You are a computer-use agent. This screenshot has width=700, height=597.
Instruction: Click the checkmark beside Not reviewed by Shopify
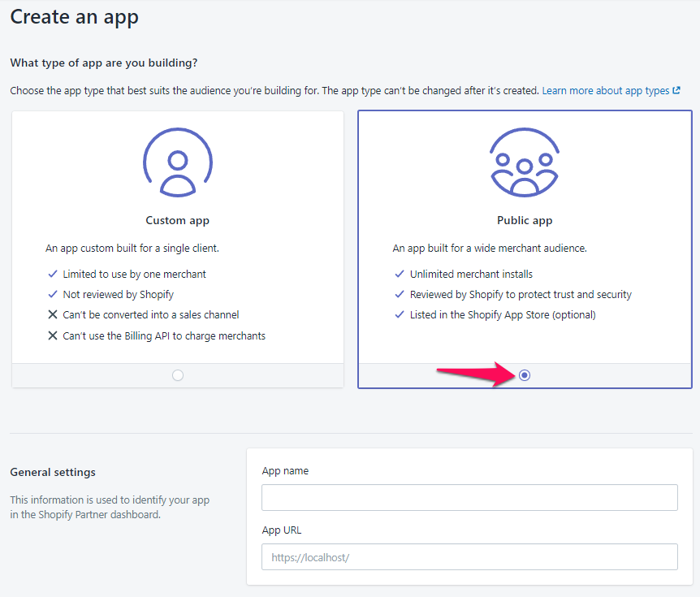pyautogui.click(x=53, y=294)
